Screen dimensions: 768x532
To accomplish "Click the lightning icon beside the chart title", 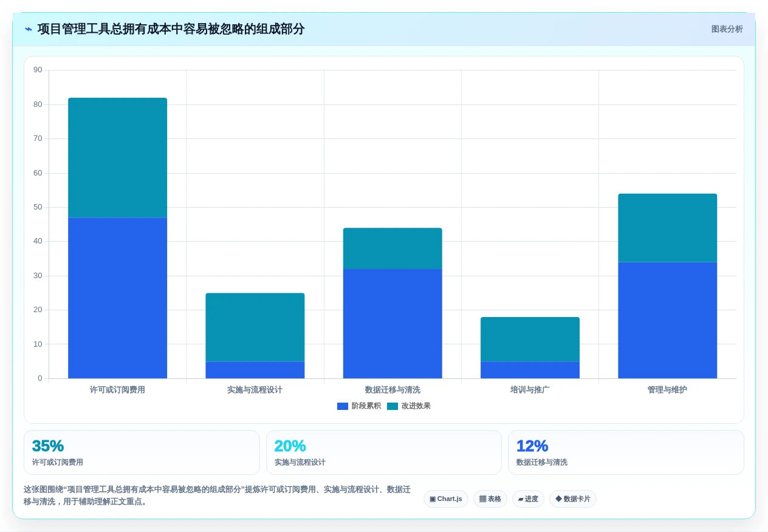I will 29,29.
